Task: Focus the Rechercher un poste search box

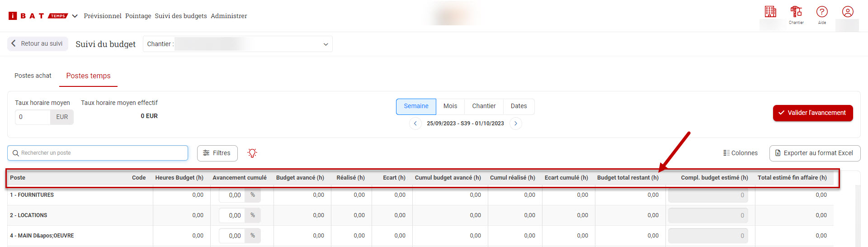Action: (98, 153)
